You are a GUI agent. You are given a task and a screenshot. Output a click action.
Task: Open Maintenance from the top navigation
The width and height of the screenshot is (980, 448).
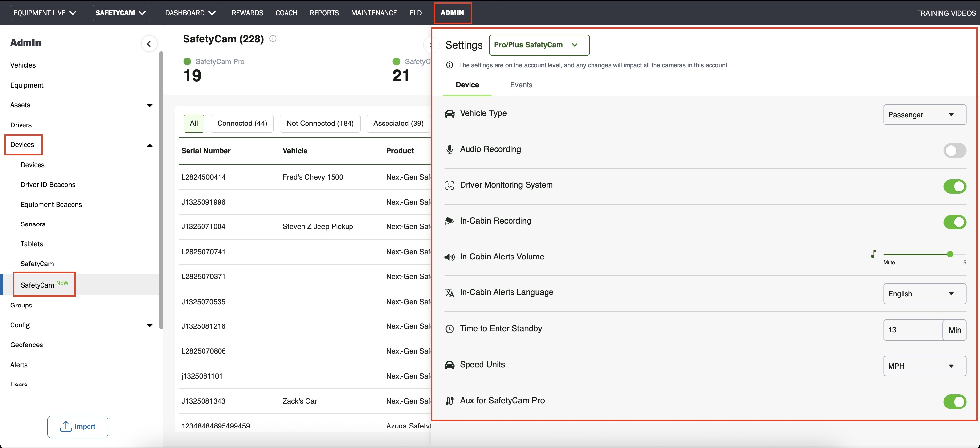click(374, 13)
